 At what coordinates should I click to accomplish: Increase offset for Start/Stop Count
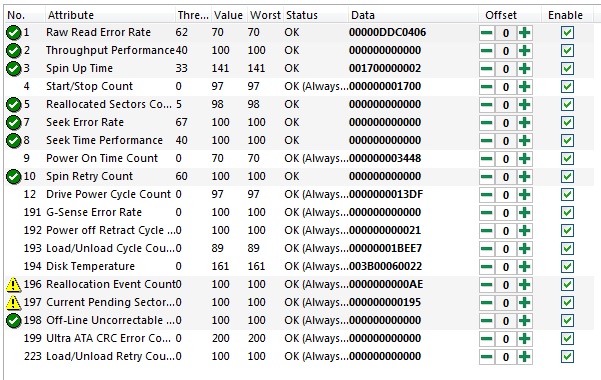click(x=524, y=87)
